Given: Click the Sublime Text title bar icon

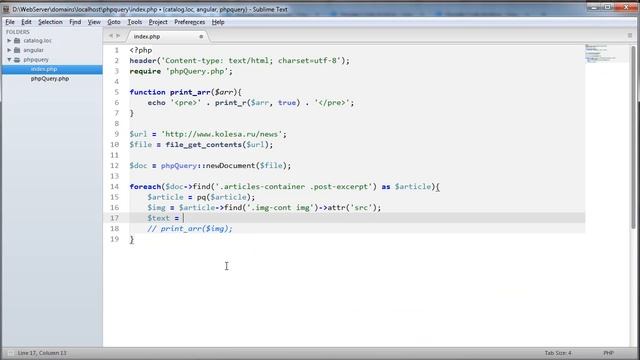Looking at the screenshot, I should click(6, 9).
